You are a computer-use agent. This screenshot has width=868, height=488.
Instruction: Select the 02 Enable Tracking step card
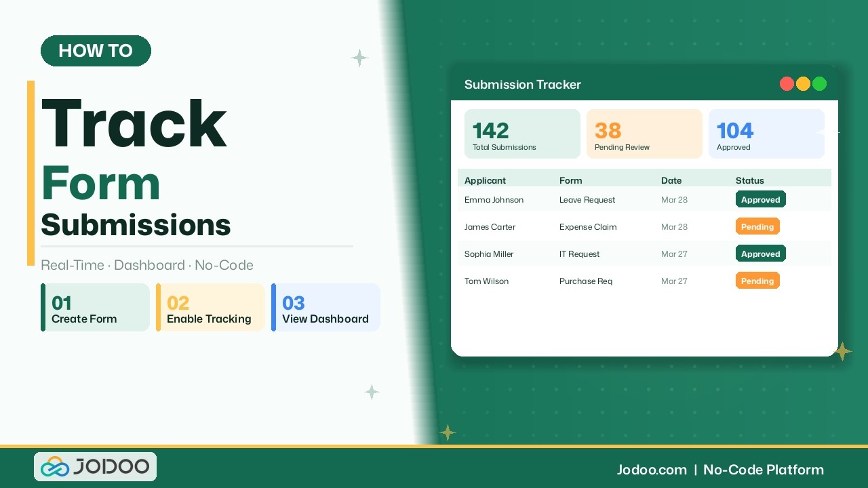(x=210, y=308)
